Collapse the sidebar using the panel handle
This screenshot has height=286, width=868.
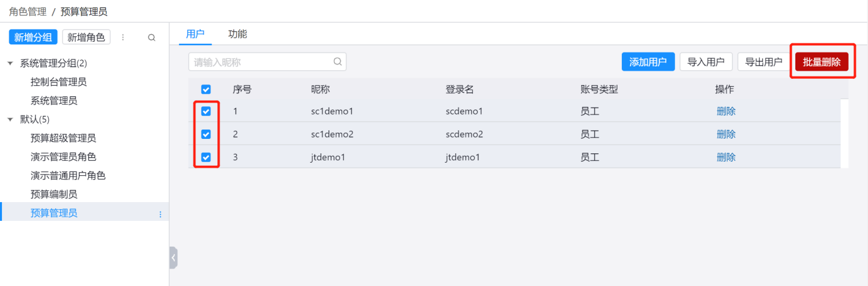click(x=173, y=257)
